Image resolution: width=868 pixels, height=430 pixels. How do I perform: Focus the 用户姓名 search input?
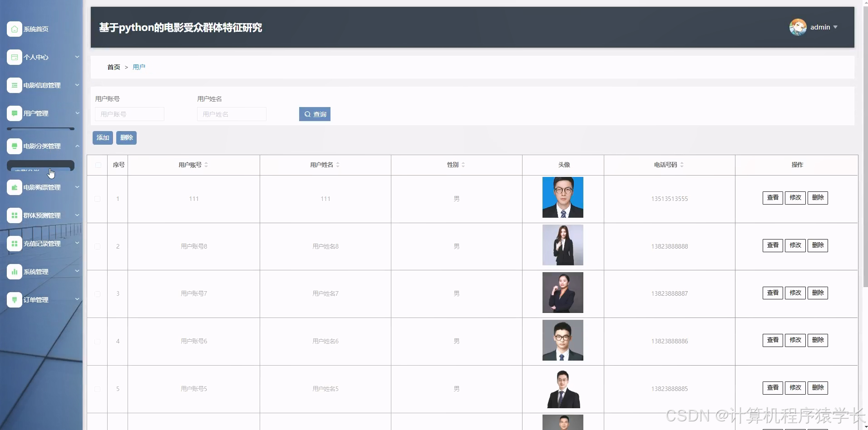coord(232,114)
